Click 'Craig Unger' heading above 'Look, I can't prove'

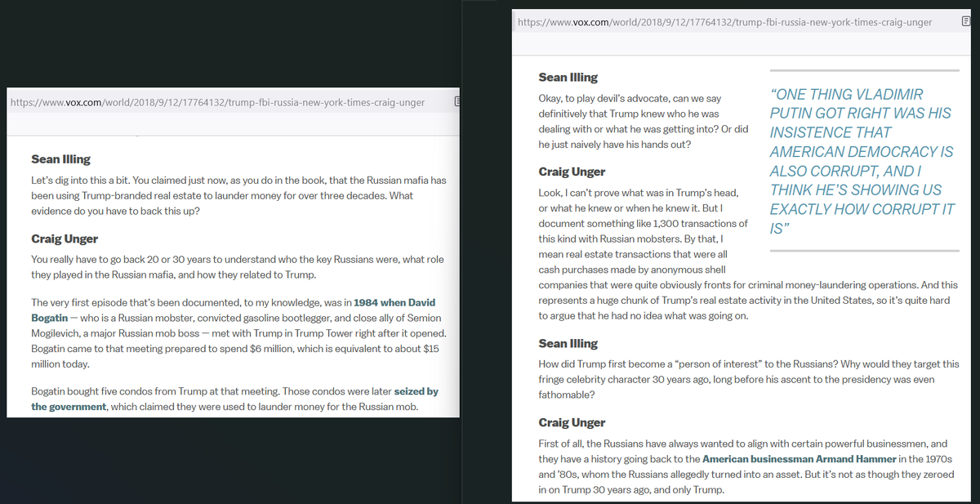coord(572,172)
